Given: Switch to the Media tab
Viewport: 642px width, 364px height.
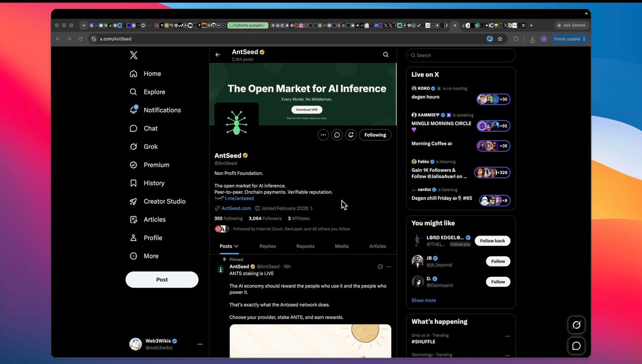Looking at the screenshot, I should 342,246.
